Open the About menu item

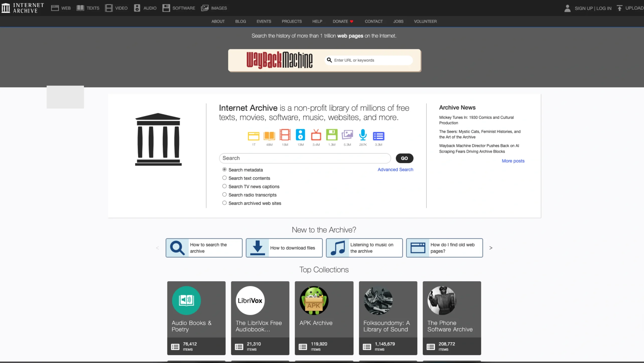pyautogui.click(x=218, y=21)
